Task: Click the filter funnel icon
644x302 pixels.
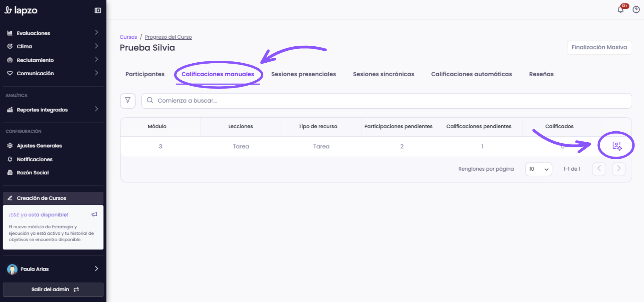Action: (128, 100)
